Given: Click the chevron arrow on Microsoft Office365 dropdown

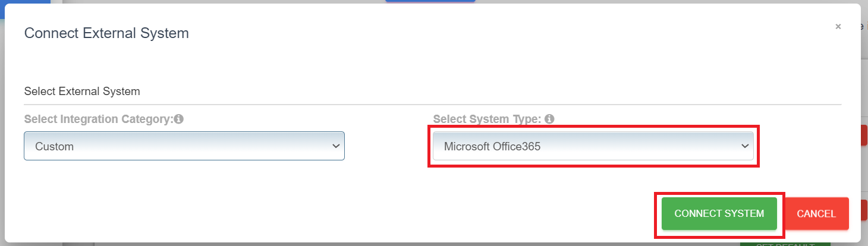Looking at the screenshot, I should [744, 146].
